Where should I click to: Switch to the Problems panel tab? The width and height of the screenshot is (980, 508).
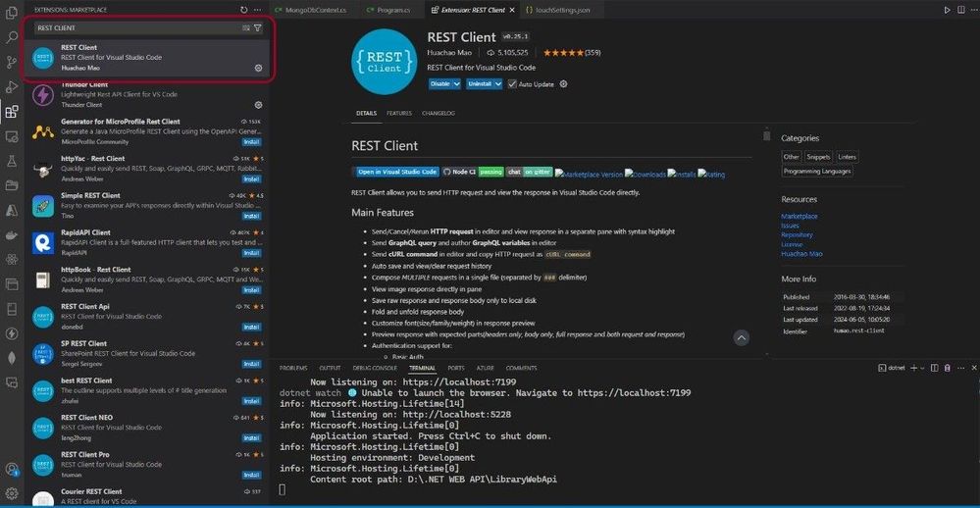click(x=293, y=368)
